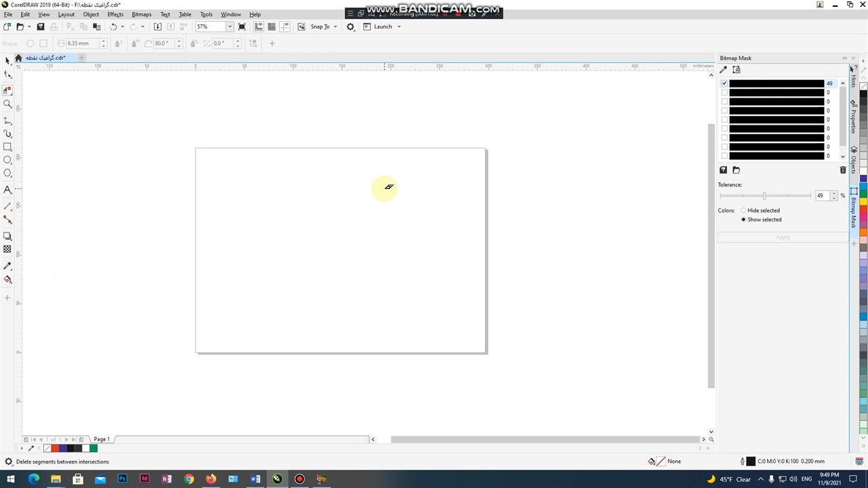Choose the Rectangle tool

pyautogui.click(x=7, y=147)
